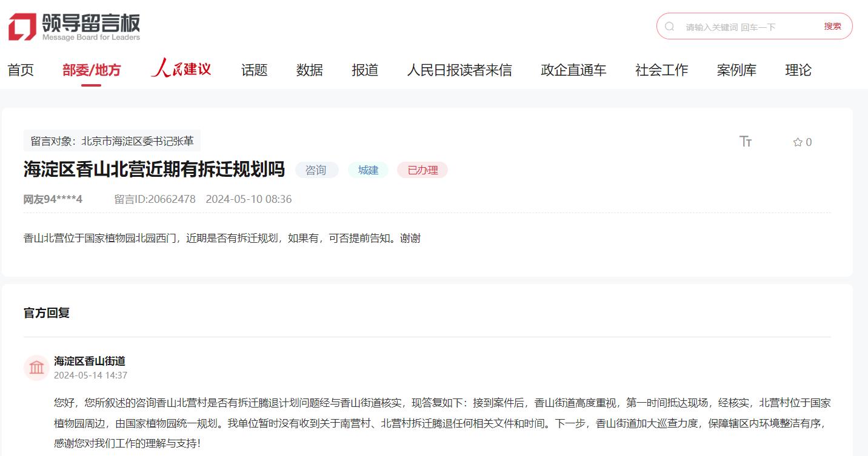
Task: Type in the keyword search field
Action: tap(746, 27)
